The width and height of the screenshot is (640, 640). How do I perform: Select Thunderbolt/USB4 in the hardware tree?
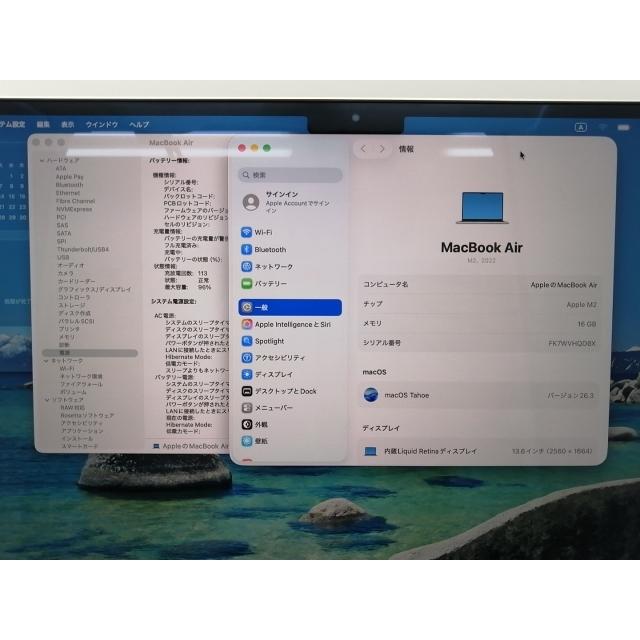point(83,249)
